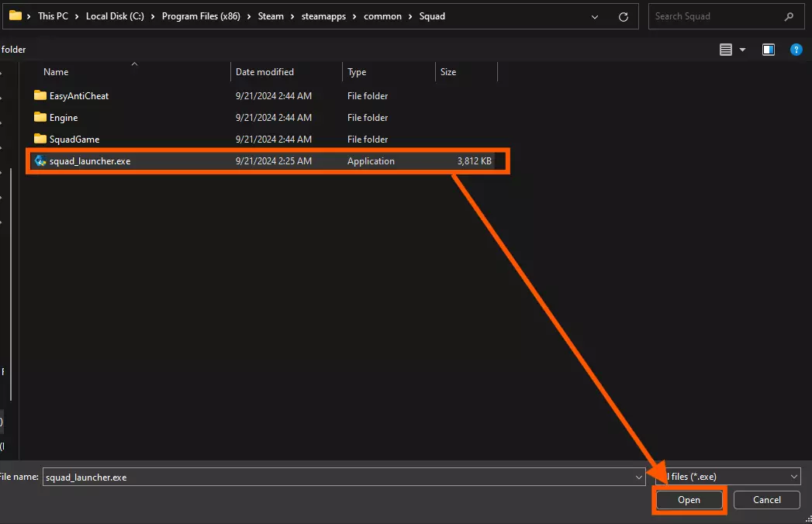Open the help question mark icon

click(796, 50)
